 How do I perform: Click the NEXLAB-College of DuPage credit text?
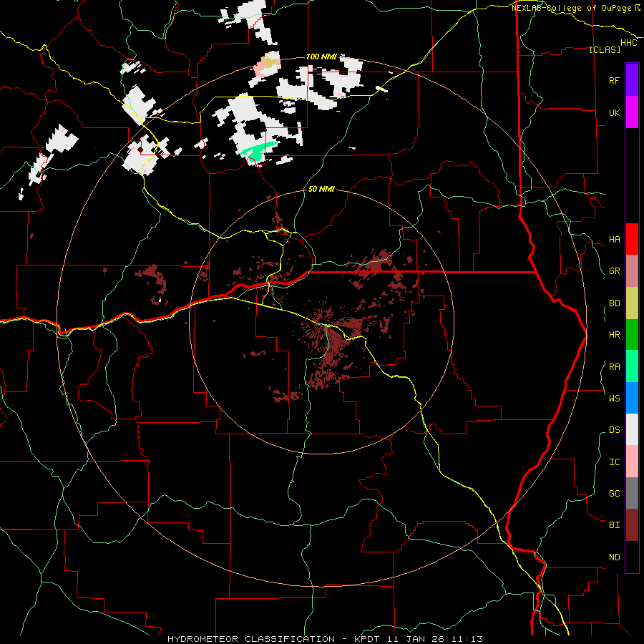(x=571, y=8)
